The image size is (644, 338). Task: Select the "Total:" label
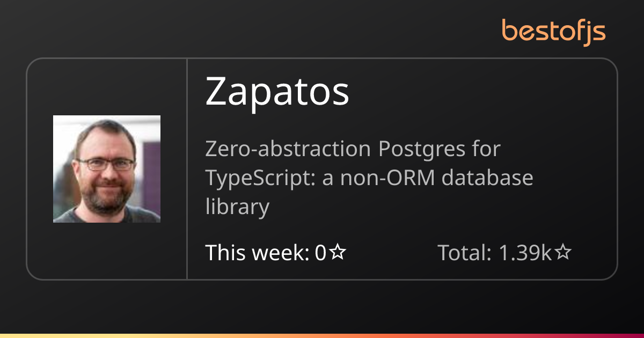pos(465,253)
